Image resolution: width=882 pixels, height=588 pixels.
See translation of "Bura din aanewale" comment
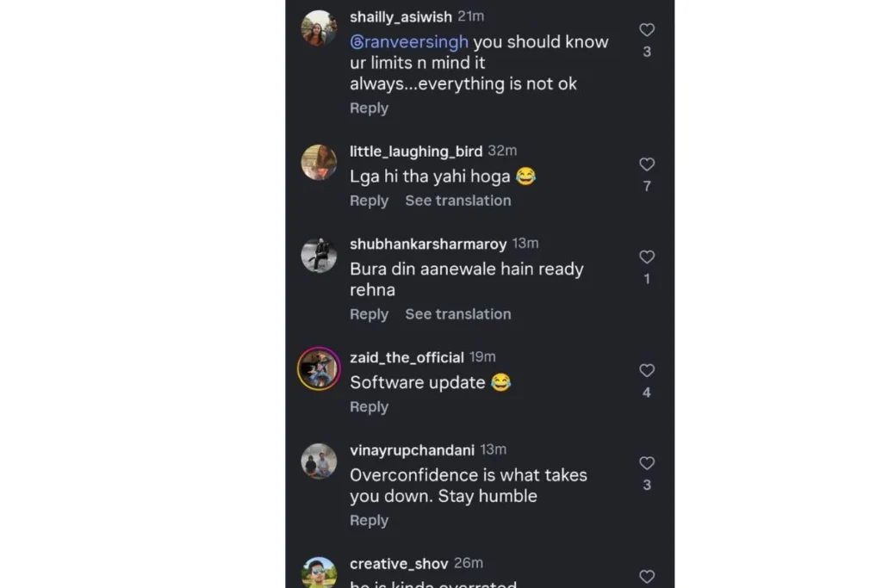pos(458,314)
